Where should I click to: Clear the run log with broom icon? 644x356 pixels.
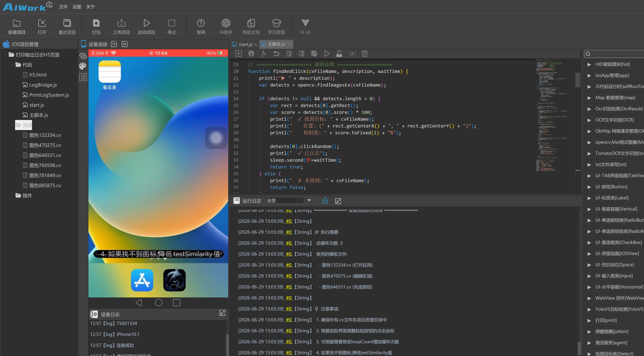325,201
